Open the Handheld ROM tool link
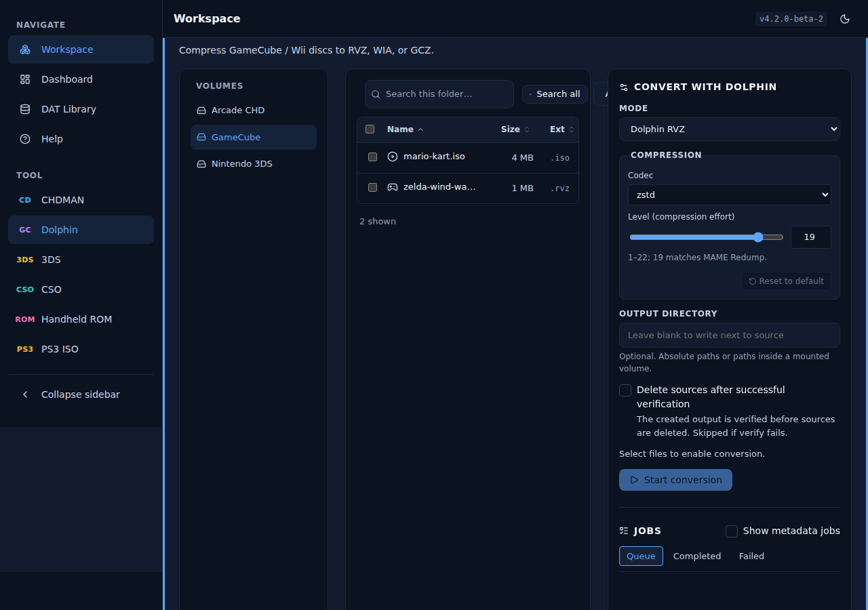The height and width of the screenshot is (610, 868). [81, 319]
